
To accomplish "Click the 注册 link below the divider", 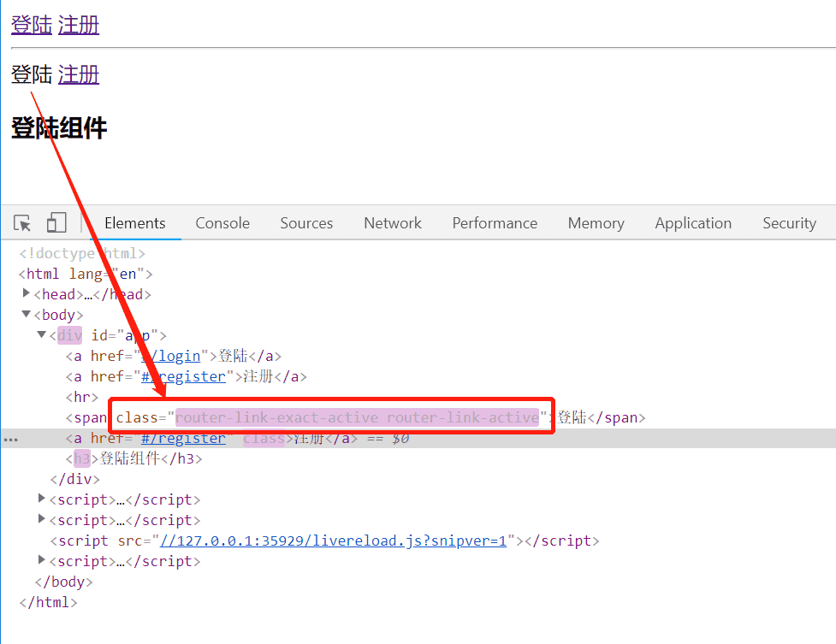I will point(79,74).
